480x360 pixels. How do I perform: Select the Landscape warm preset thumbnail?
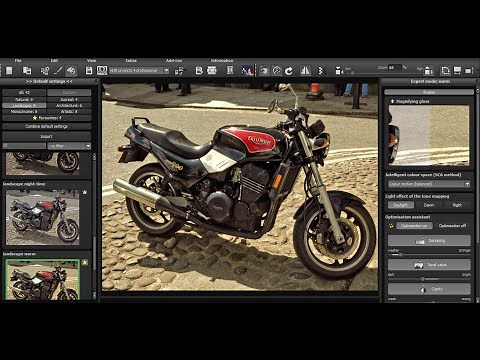pos(43,279)
